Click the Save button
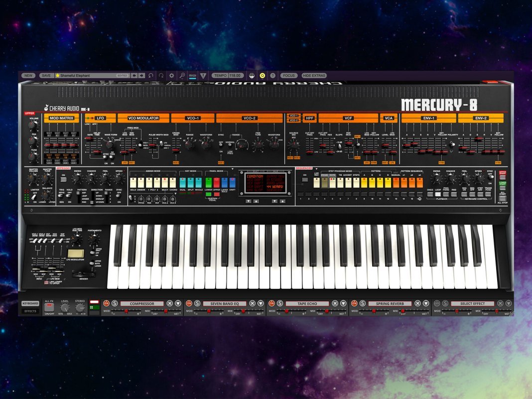532x399 pixels. 45,76
